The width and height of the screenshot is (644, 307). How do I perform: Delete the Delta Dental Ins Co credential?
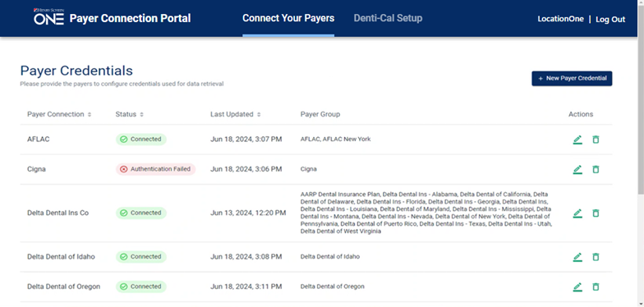[596, 213]
